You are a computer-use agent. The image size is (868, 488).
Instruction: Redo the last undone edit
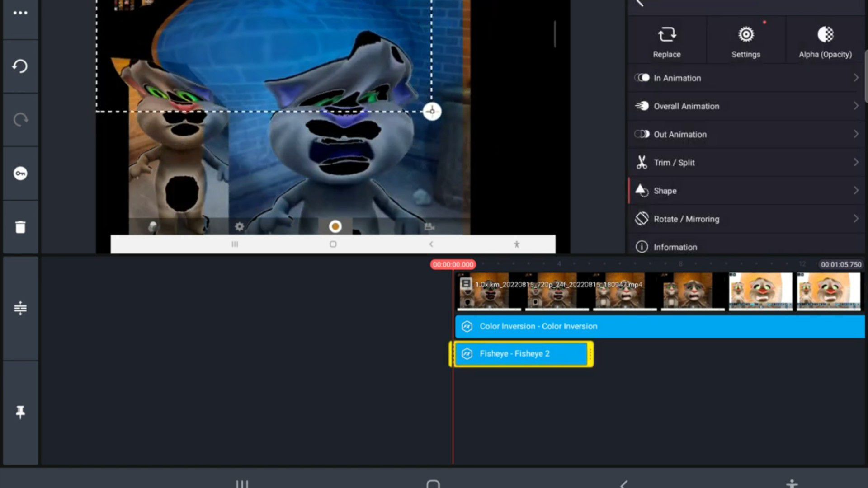(x=20, y=119)
